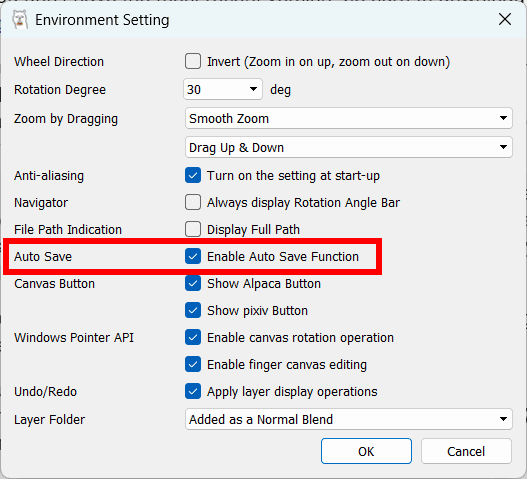Image resolution: width=527 pixels, height=479 pixels.
Task: Click the Cancel button
Action: pos(466,451)
